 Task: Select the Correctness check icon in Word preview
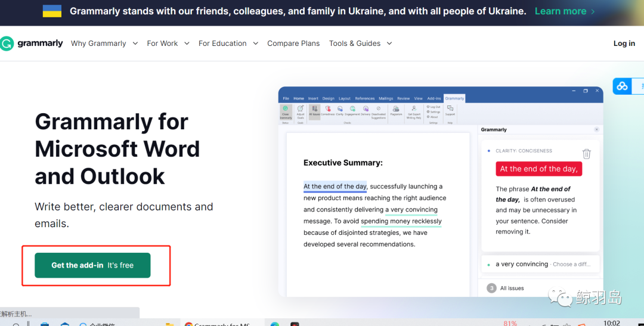[328, 110]
